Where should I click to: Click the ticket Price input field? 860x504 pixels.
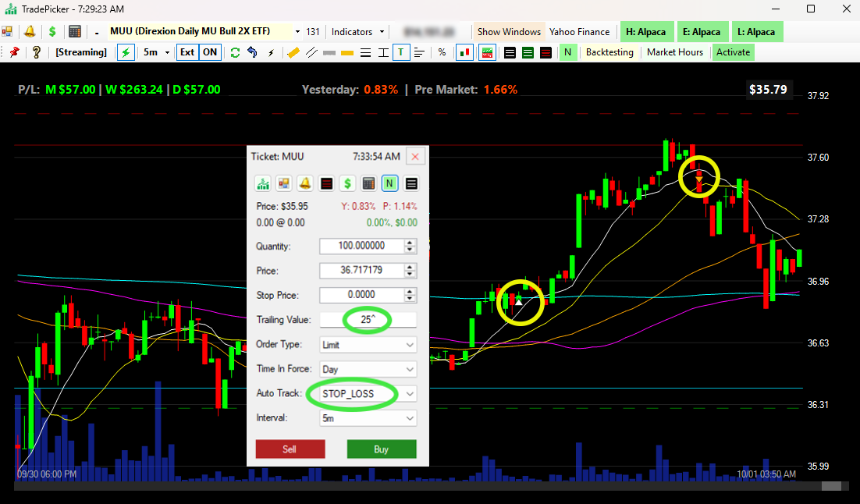pyautogui.click(x=362, y=271)
